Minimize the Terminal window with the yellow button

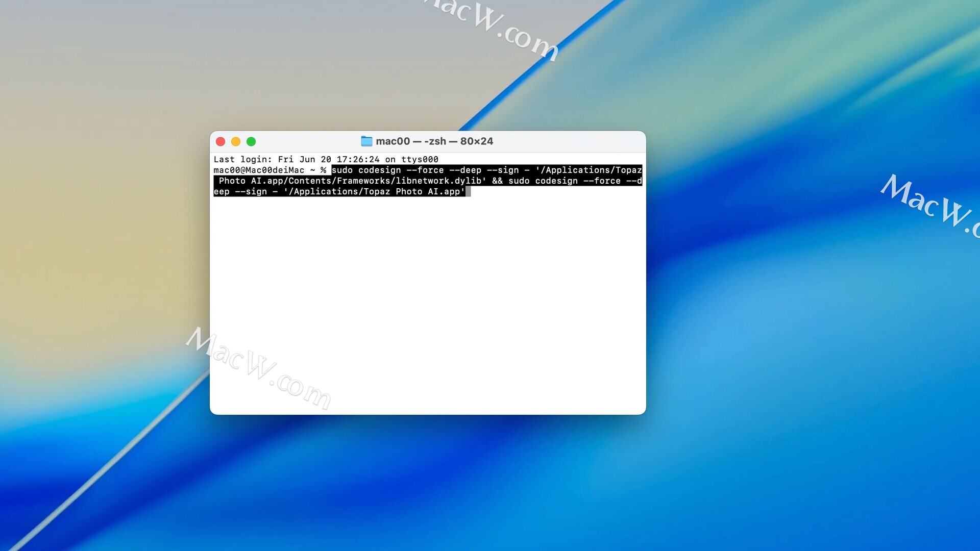[x=236, y=141]
